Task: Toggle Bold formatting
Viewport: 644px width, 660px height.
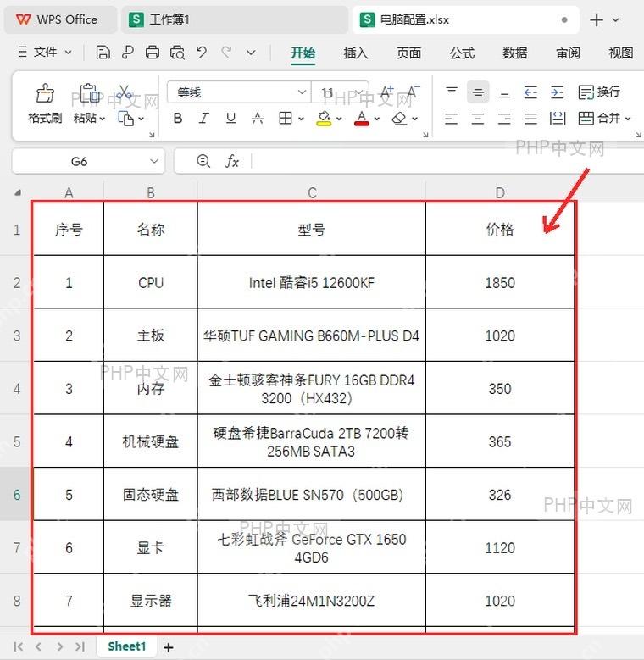Action: (x=178, y=119)
